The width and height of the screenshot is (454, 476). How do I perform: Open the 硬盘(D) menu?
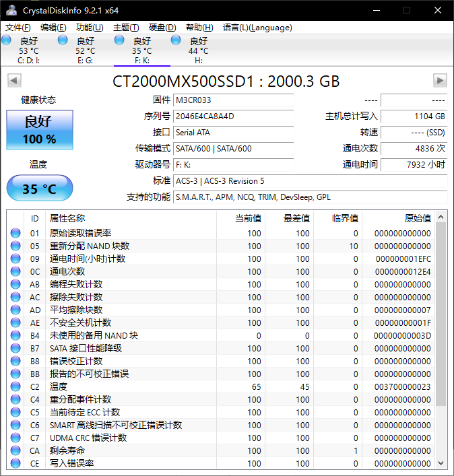click(x=162, y=28)
